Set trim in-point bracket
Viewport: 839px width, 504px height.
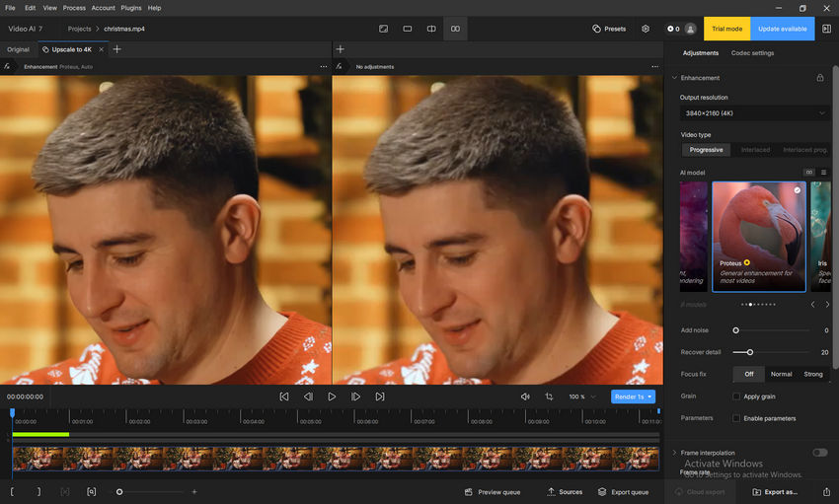(12, 492)
